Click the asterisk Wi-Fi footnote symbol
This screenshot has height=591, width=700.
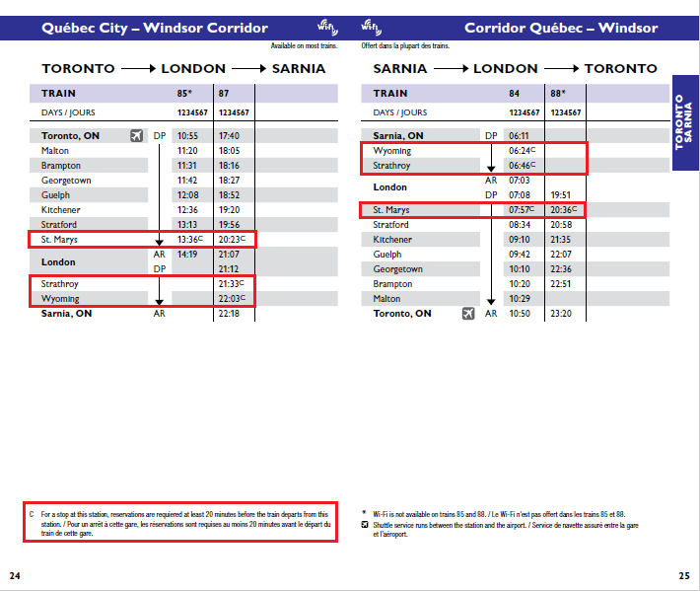365,515
